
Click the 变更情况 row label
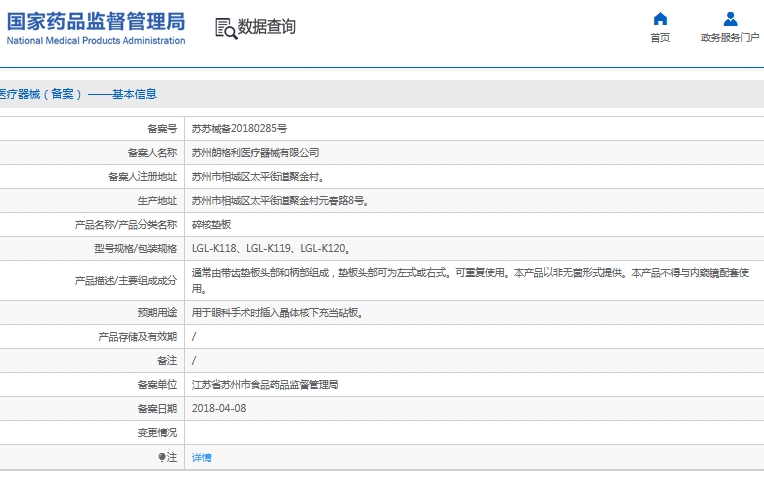[x=157, y=433]
